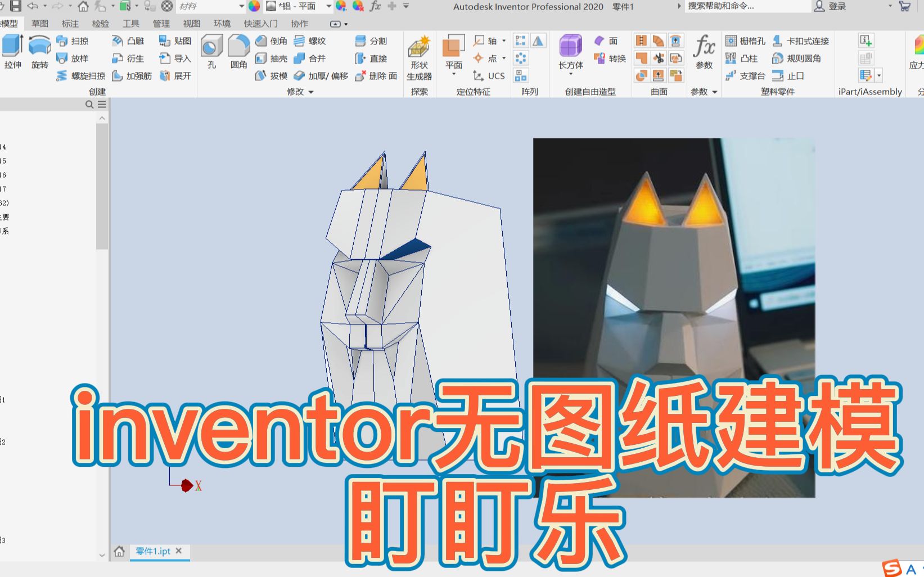Select the 展开 unwrap tool

point(175,76)
